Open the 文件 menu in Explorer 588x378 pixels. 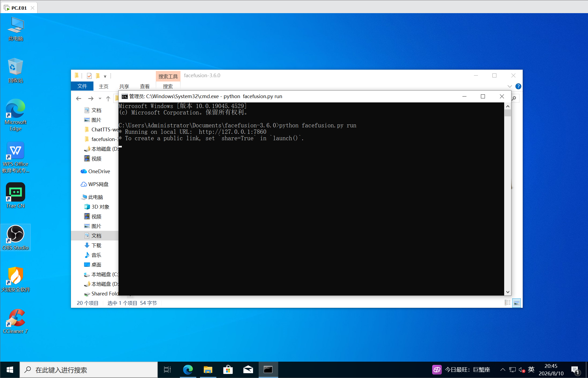click(82, 86)
